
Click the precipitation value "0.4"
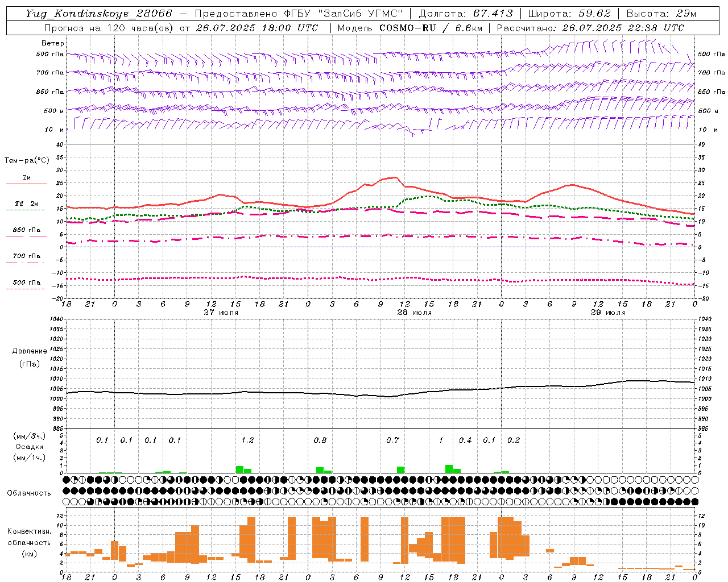tap(465, 440)
